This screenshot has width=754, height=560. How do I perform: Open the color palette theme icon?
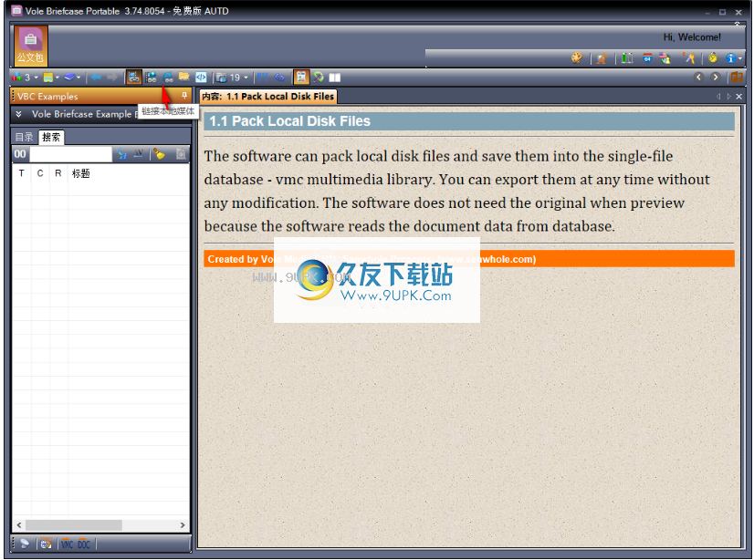pyautogui.click(x=576, y=58)
